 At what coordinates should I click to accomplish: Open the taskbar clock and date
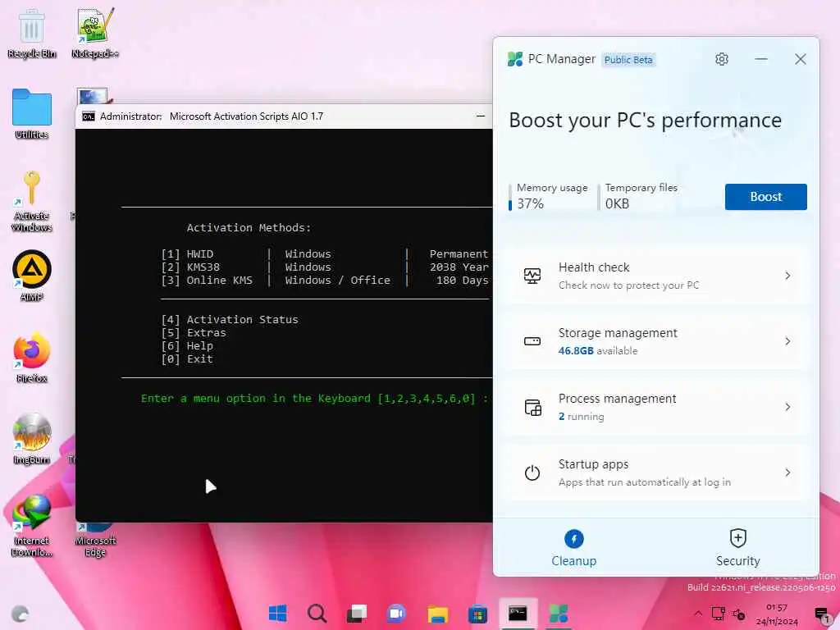point(776,614)
